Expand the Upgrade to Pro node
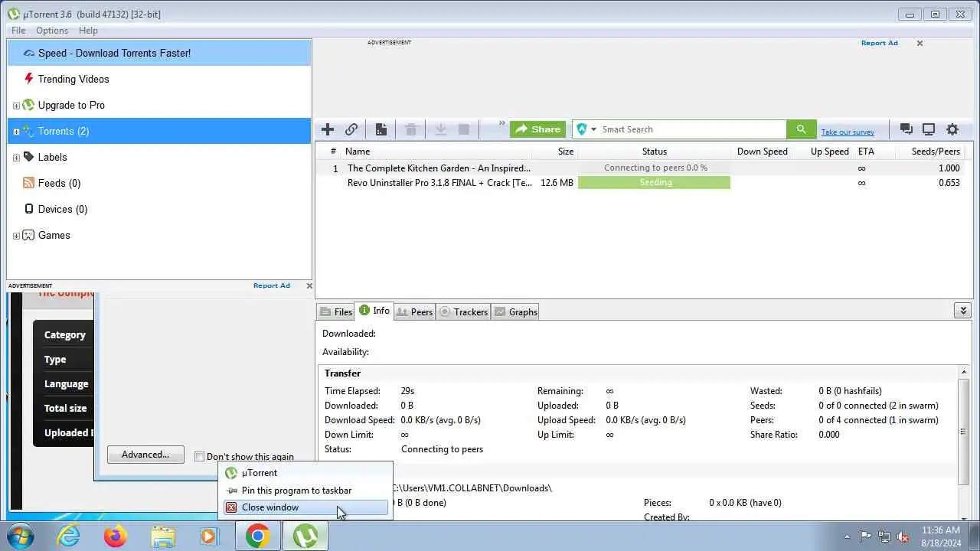 click(16, 106)
